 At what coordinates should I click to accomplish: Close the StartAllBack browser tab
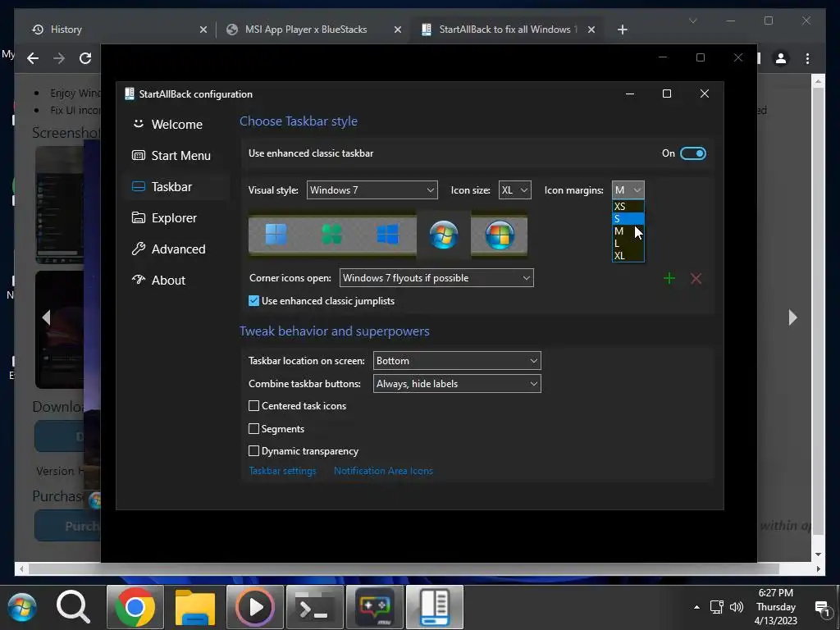591,30
